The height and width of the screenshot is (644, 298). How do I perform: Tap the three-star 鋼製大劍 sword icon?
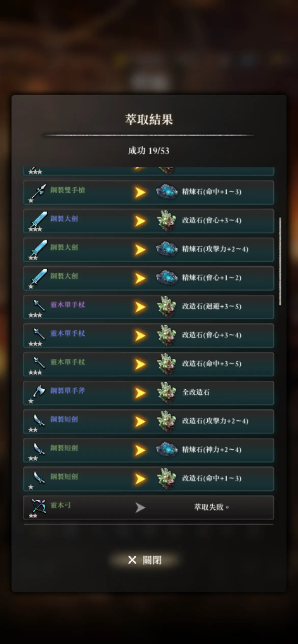(39, 221)
